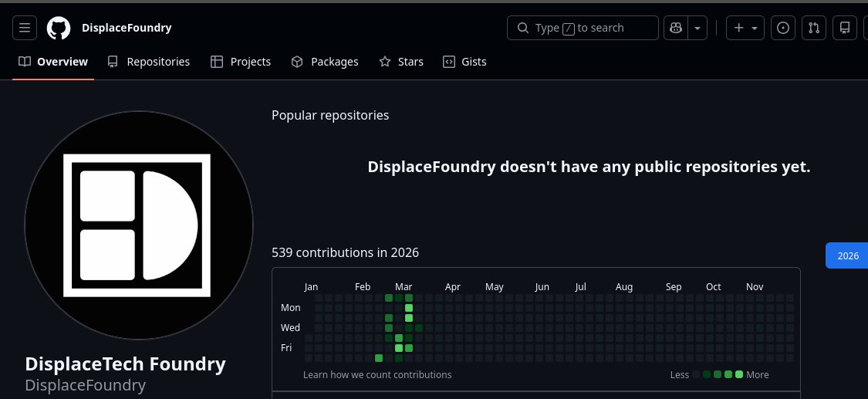Open the Issues icon in header

783,28
